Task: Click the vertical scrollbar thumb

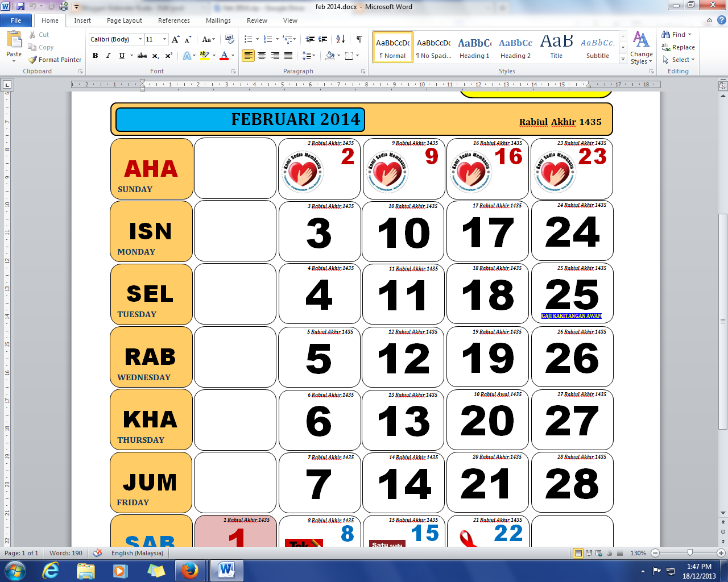Action: (x=723, y=321)
